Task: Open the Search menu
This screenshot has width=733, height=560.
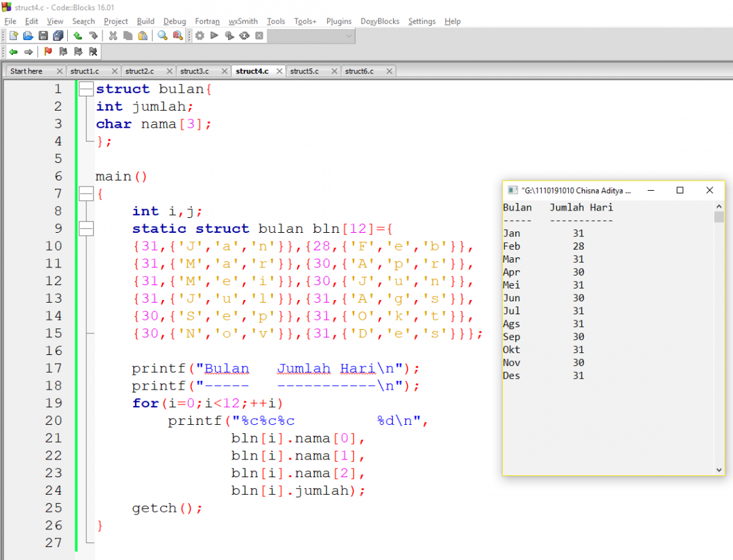Action: [x=83, y=21]
